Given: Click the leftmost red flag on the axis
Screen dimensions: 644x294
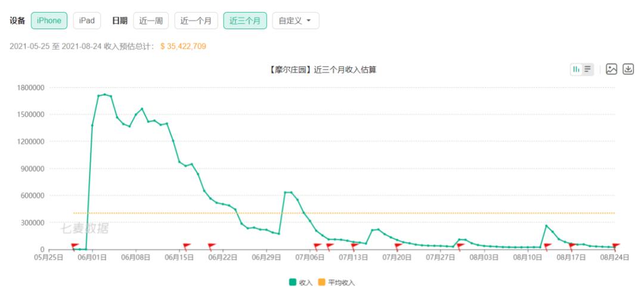Looking at the screenshot, I should [x=75, y=246].
